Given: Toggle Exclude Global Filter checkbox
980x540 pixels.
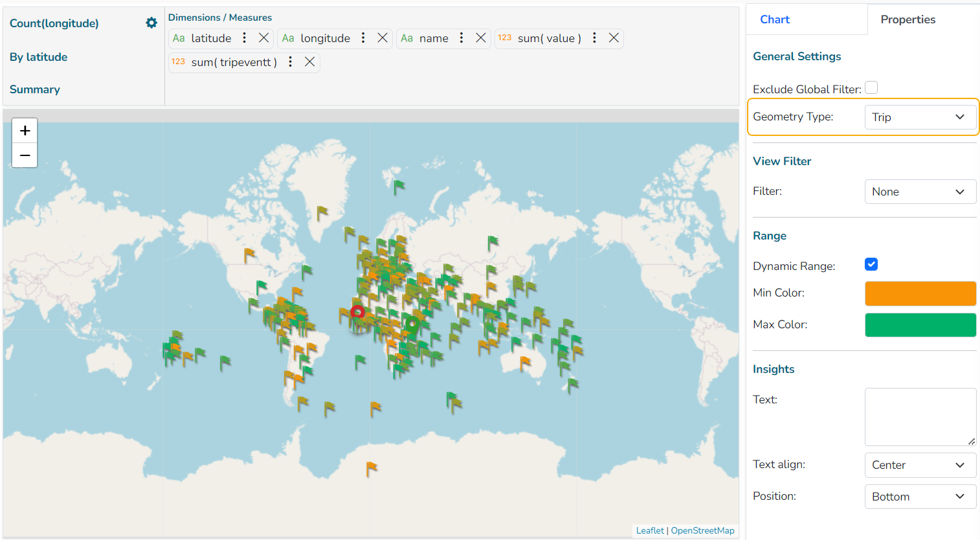Looking at the screenshot, I should pyautogui.click(x=871, y=88).
